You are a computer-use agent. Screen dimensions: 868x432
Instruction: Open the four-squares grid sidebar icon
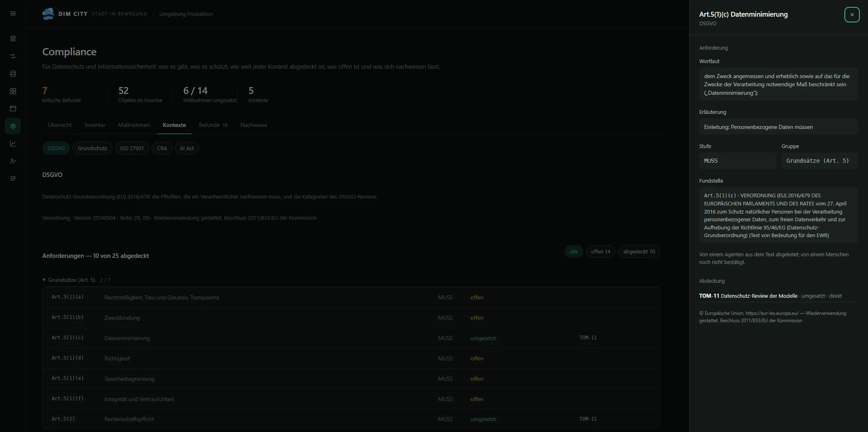[13, 91]
